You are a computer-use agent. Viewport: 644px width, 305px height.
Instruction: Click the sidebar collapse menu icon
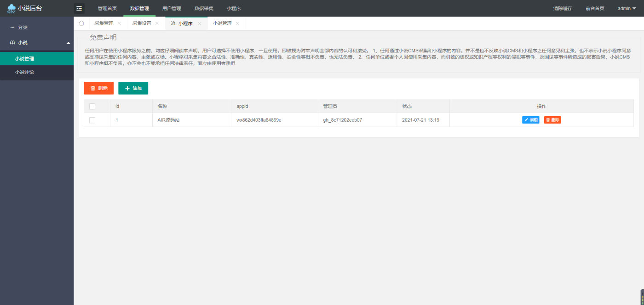(x=79, y=8)
